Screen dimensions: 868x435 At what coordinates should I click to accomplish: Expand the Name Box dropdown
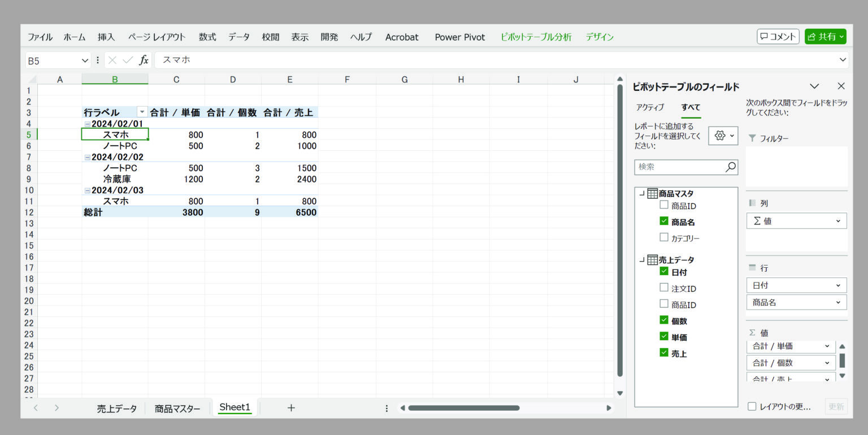coord(85,60)
